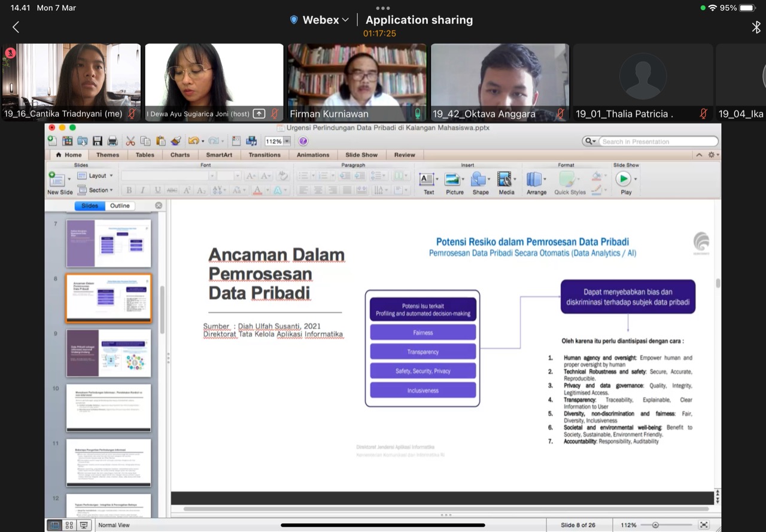Click the fit slide to window icon
This screenshot has height=532, width=766.
tap(704, 525)
